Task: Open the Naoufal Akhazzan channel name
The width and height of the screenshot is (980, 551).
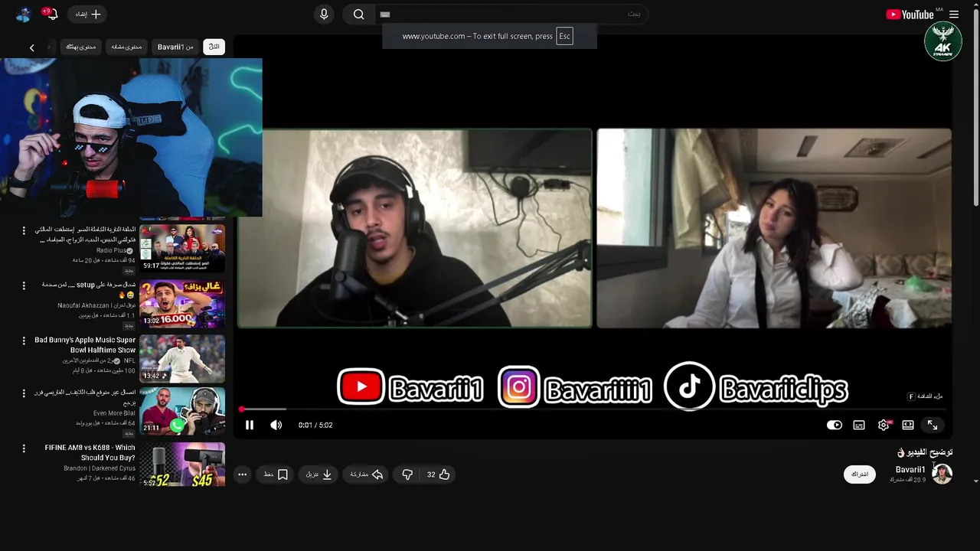Action: 96,305
